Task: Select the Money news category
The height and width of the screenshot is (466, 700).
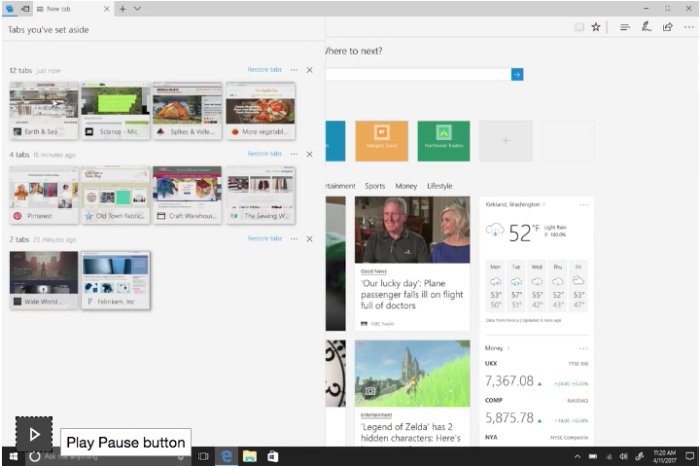Action: [x=406, y=186]
